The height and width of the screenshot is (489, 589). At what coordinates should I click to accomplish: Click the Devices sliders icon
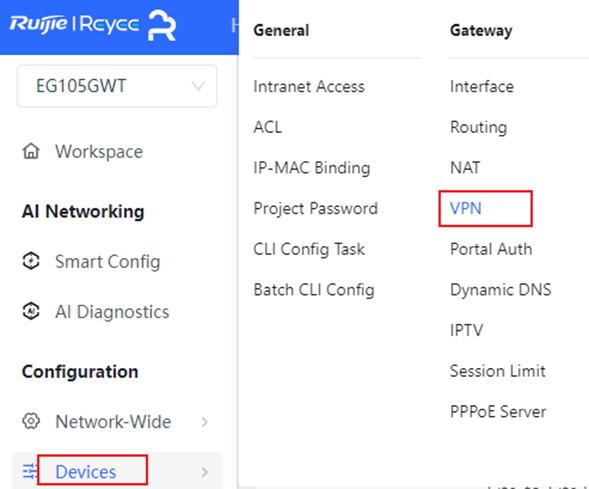30,471
